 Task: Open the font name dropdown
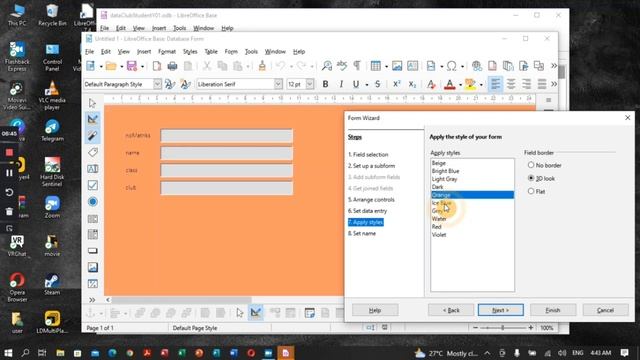[278, 84]
